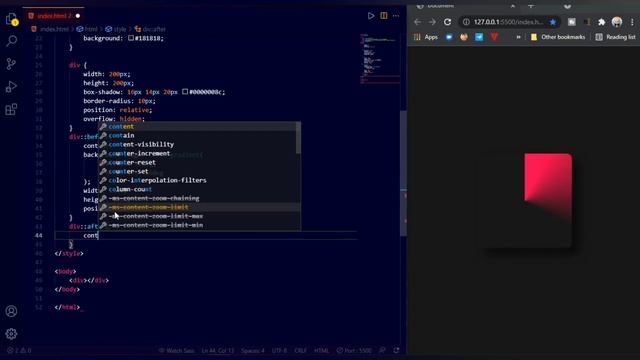Click the #181818 background color swatch
This screenshot has height=360, width=640.
tap(131, 38)
